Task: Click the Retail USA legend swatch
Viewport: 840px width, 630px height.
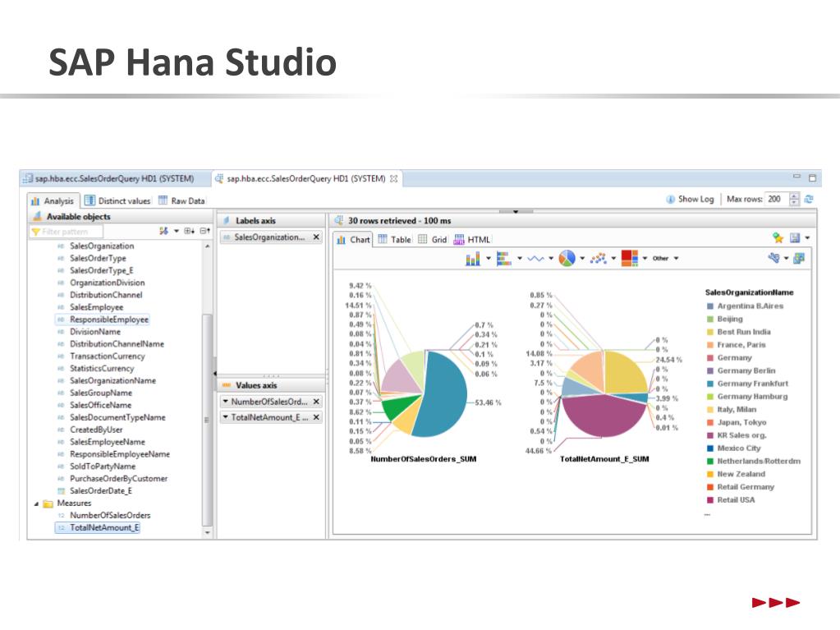Action: pyautogui.click(x=709, y=500)
